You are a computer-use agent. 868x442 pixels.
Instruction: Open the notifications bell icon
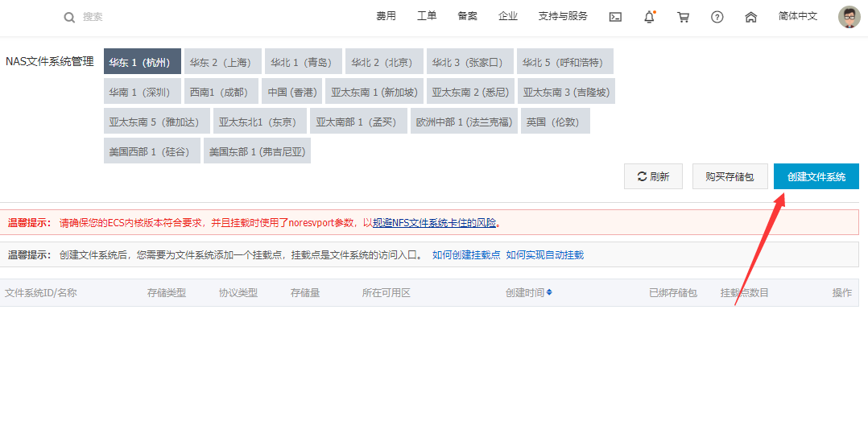point(649,17)
